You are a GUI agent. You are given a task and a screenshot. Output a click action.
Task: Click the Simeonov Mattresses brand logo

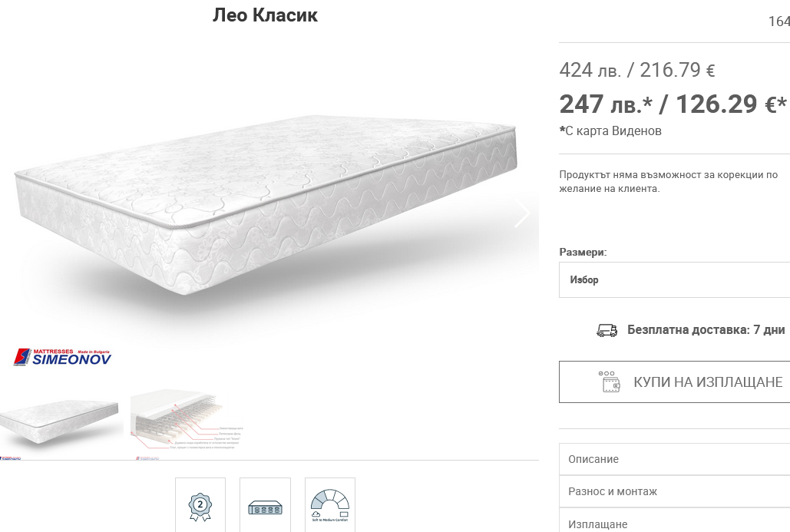(62, 357)
